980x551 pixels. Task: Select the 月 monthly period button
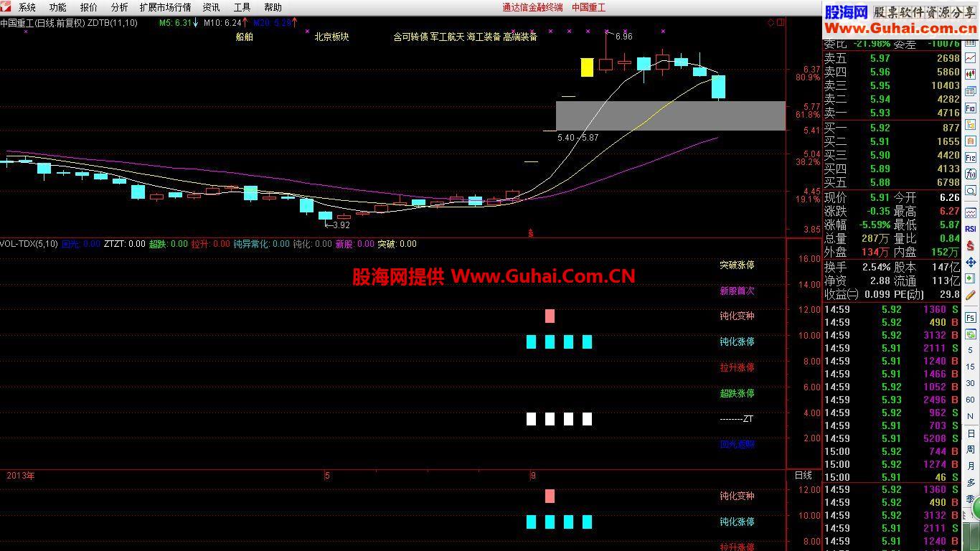pyautogui.click(x=971, y=466)
